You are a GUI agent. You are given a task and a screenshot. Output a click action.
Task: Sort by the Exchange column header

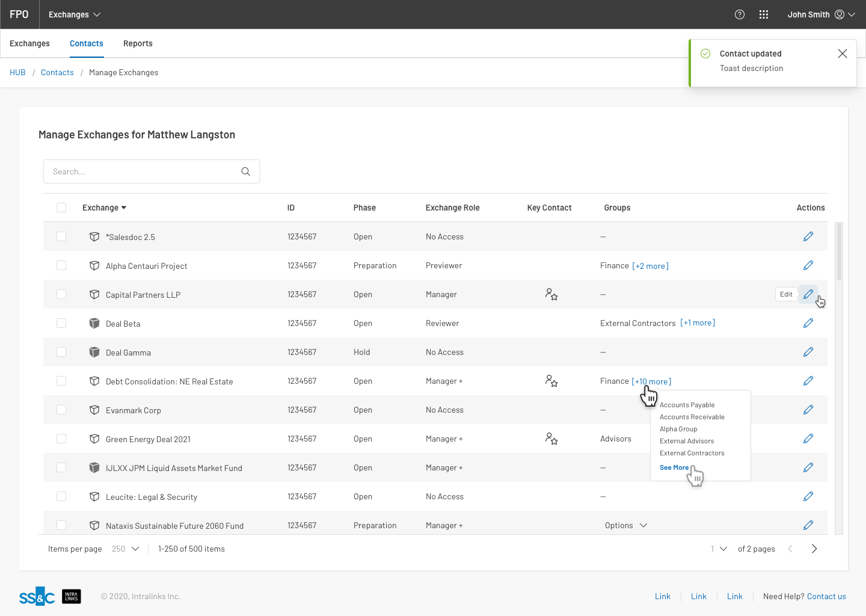(x=104, y=208)
